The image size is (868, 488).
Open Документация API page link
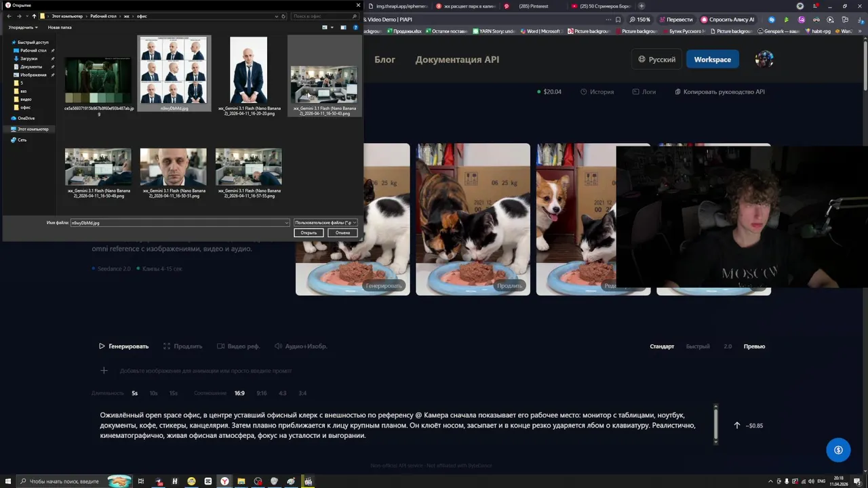coord(457,60)
